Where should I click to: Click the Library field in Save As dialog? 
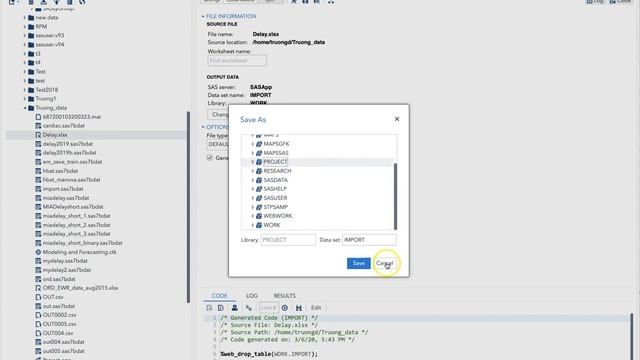click(288, 240)
